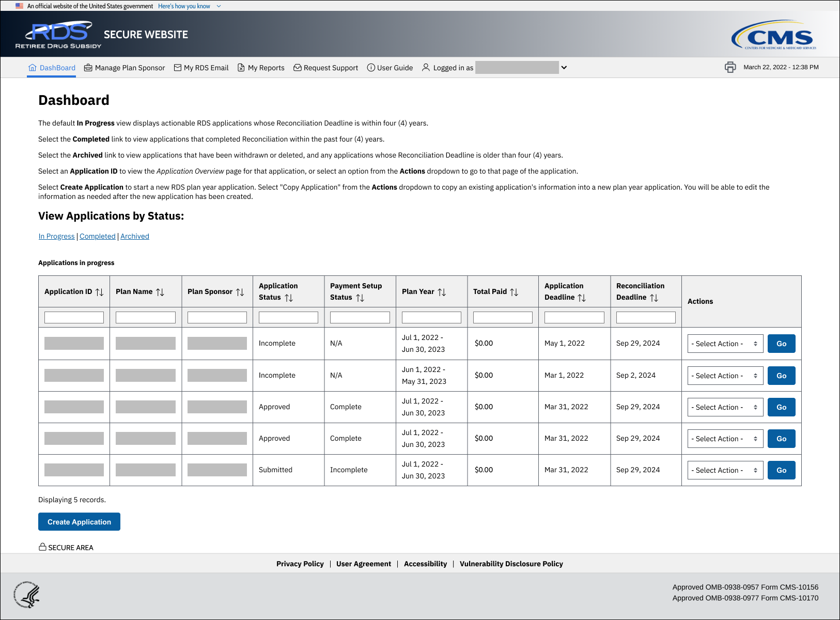Open My Reports in navigation bar
The width and height of the screenshot is (840, 620).
coord(261,68)
